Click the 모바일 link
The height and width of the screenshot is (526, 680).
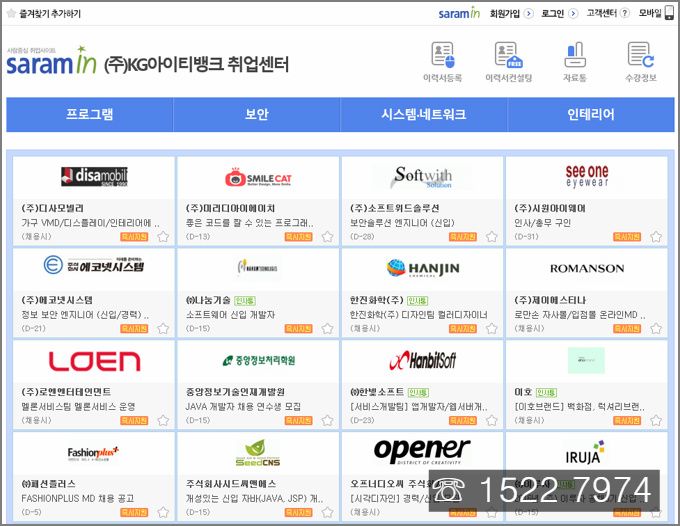(x=650, y=13)
